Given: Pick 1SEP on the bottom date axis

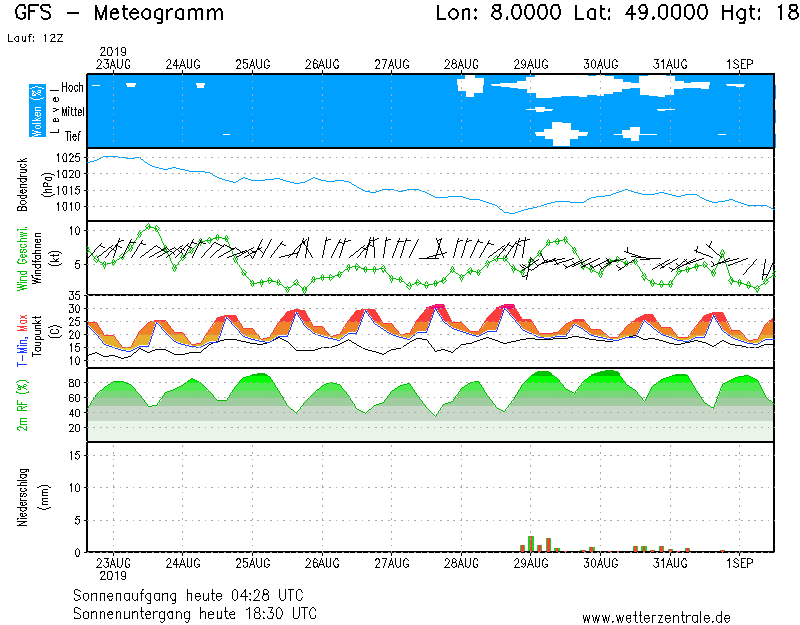Looking at the screenshot, I should pos(739,564).
